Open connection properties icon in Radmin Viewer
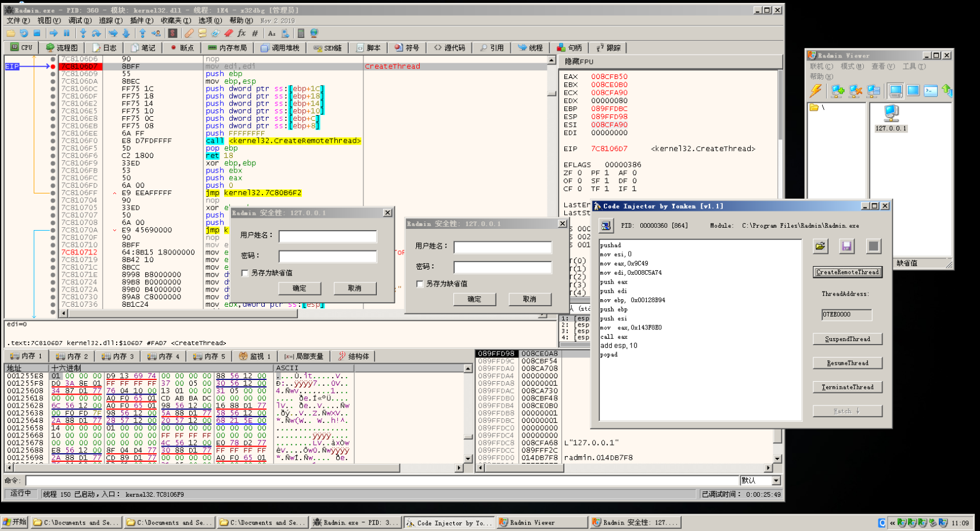 [x=873, y=91]
